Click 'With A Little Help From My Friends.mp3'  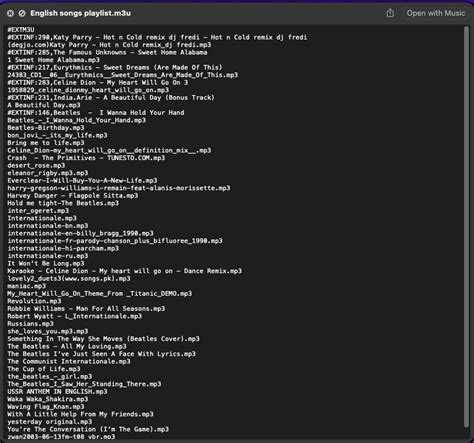(80, 414)
